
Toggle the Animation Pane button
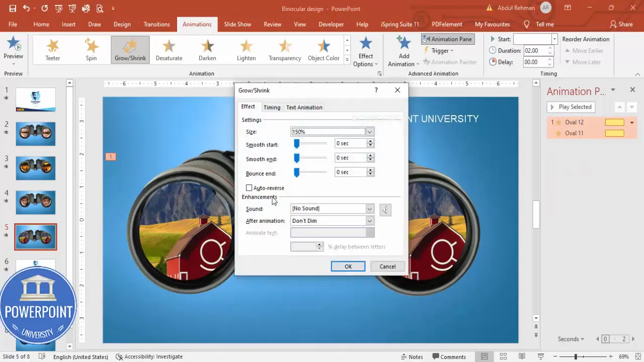tap(447, 39)
